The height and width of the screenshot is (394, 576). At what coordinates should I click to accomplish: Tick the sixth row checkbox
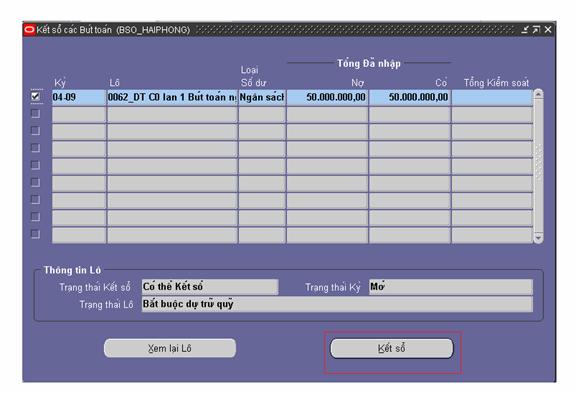click(36, 182)
